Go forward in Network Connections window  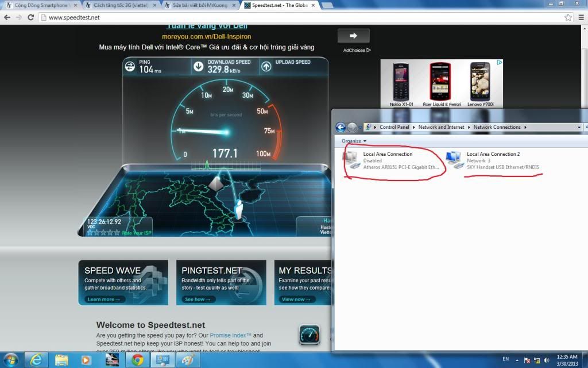click(x=352, y=127)
